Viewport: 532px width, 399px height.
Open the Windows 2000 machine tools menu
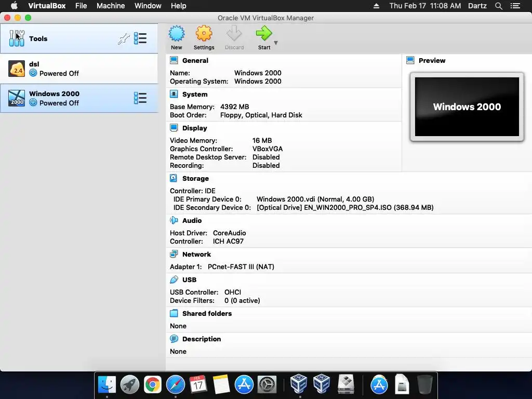pyautogui.click(x=140, y=98)
